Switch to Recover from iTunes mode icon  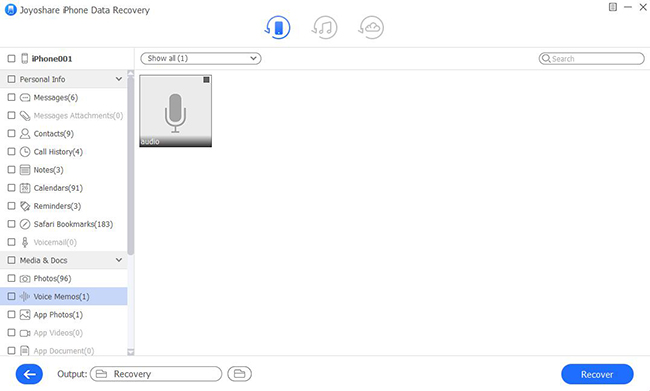tap(325, 27)
